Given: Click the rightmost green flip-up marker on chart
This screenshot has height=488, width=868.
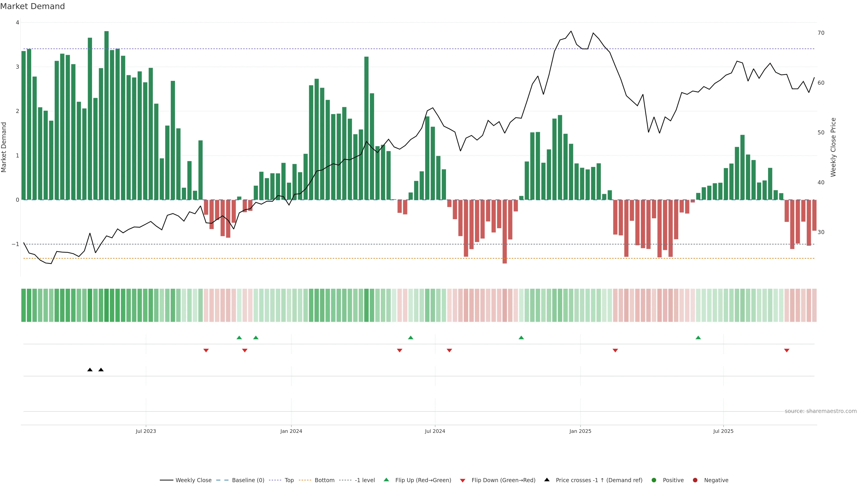Looking at the screenshot, I should coord(698,338).
